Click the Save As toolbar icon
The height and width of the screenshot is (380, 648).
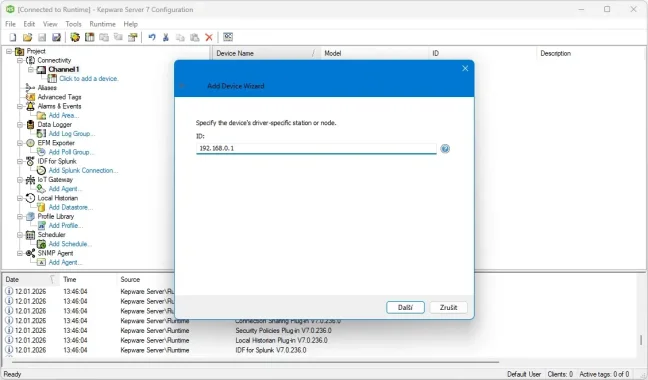click(x=56, y=37)
